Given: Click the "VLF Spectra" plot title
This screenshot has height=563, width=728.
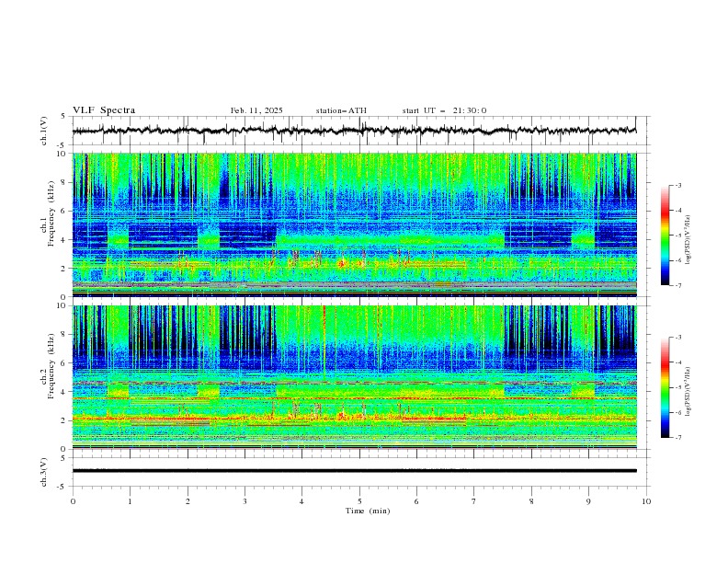Looking at the screenshot, I should tap(104, 110).
